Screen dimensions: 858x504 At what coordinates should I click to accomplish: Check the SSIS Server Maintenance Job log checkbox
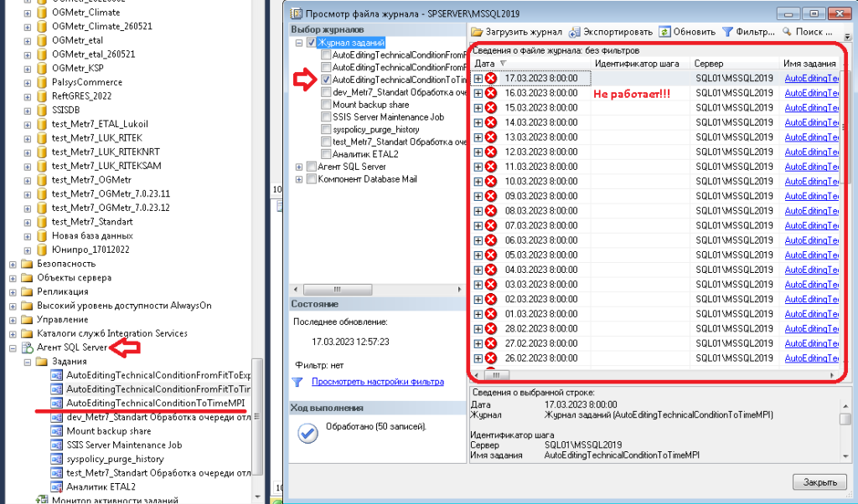point(326,117)
